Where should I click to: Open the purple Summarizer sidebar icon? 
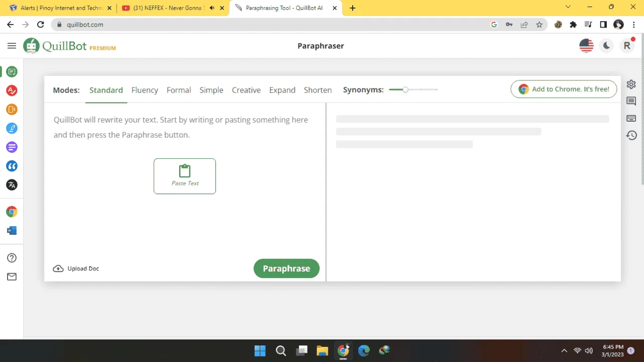point(12,147)
